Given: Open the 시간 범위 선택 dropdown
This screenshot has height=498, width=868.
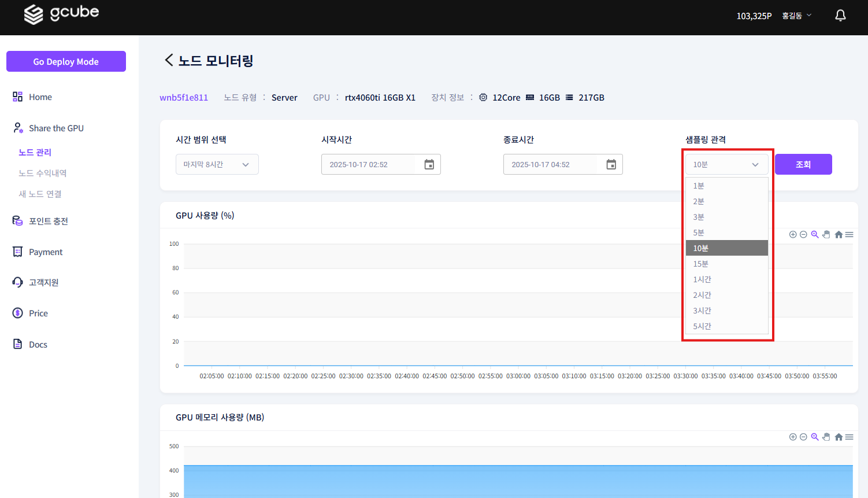Looking at the screenshot, I should tap(217, 164).
